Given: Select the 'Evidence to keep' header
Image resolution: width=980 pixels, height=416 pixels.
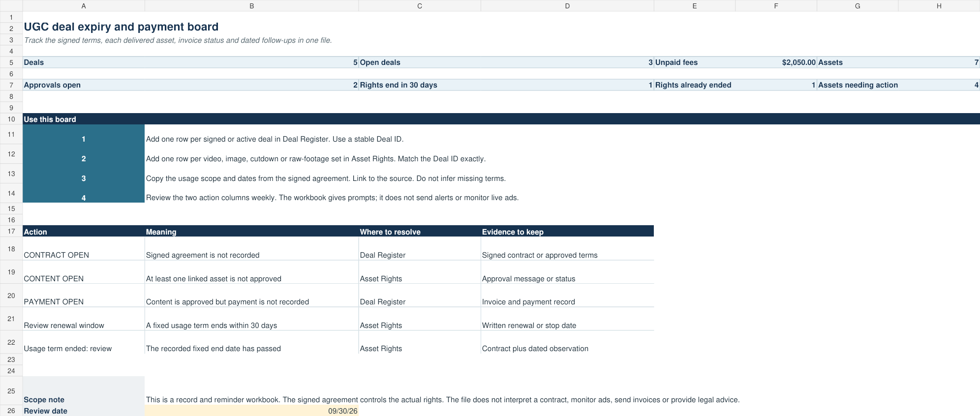Looking at the screenshot, I should (x=567, y=232).
